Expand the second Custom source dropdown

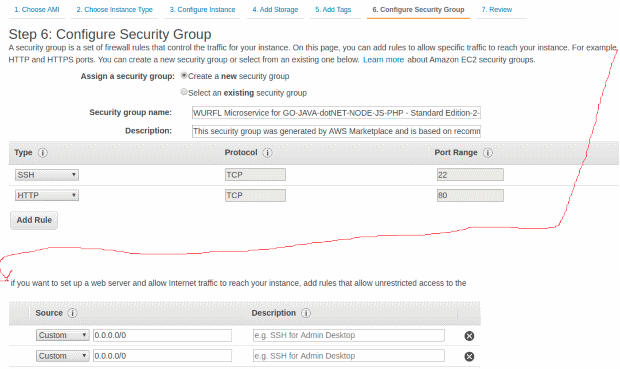point(62,356)
